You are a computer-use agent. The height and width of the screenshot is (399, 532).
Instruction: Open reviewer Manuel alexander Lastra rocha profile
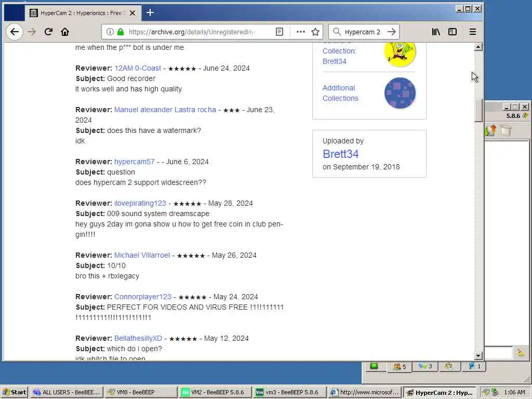coord(165,110)
